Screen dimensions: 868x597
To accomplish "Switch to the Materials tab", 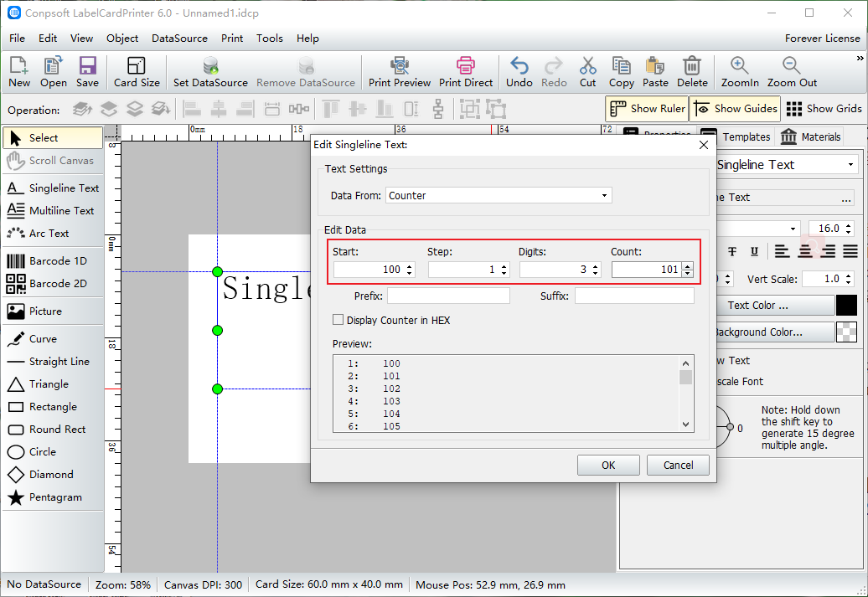I will coord(811,136).
